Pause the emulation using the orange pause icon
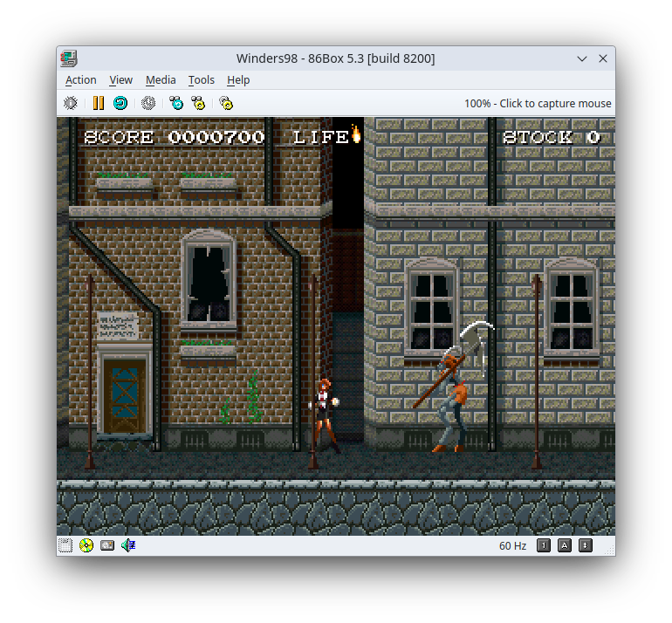Screen dimensions: 672x623 pos(98,103)
